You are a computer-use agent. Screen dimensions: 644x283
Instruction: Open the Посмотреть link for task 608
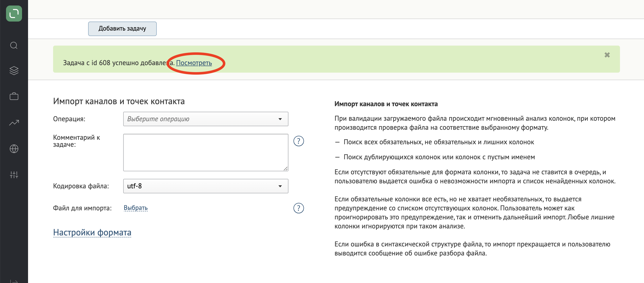(194, 63)
